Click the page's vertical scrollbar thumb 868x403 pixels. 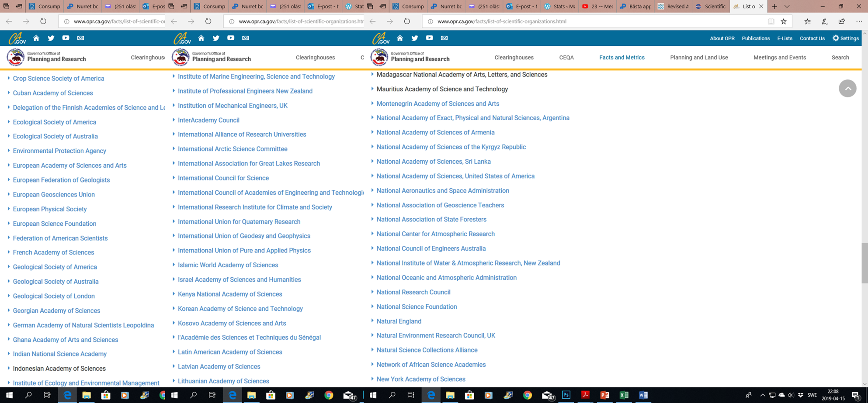point(864,263)
